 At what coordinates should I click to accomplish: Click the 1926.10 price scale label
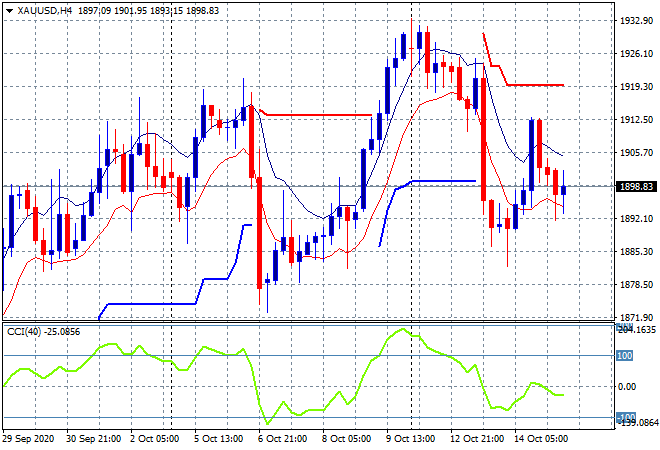point(636,54)
